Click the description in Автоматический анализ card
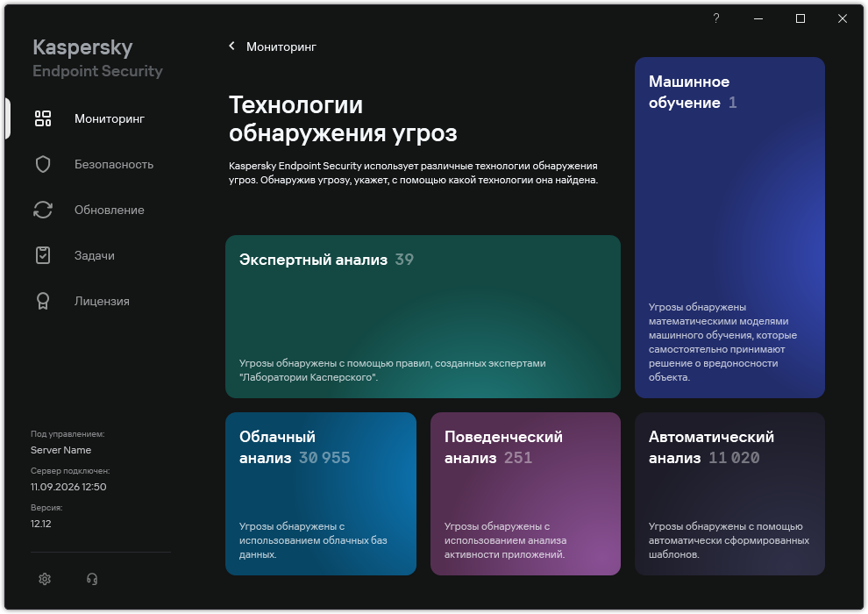Image resolution: width=868 pixels, height=614 pixels. (729, 540)
